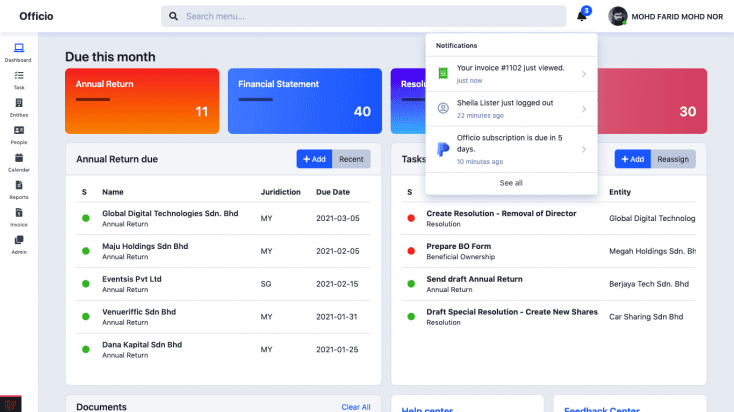Open the Invoice sidebar icon
Image resolution: width=734 pixels, height=412 pixels.
(x=19, y=213)
